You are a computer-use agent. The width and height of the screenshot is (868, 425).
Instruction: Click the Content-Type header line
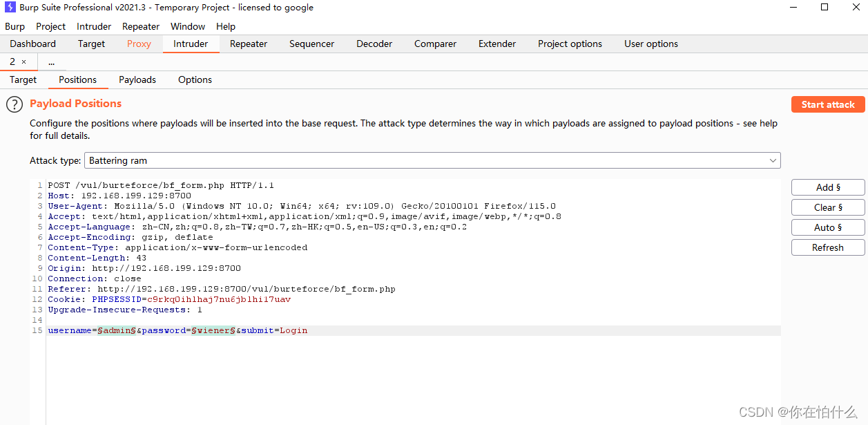177,247
